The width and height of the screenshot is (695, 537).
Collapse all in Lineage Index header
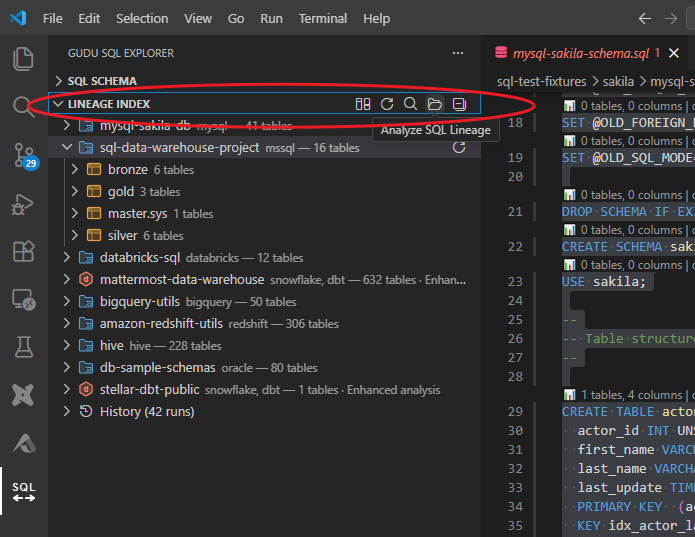pos(459,104)
